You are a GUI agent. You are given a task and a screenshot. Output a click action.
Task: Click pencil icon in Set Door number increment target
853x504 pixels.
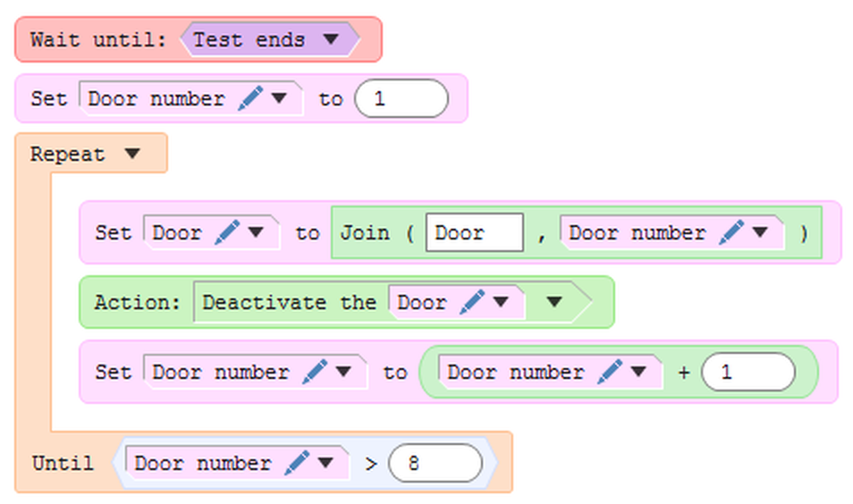[x=314, y=373]
